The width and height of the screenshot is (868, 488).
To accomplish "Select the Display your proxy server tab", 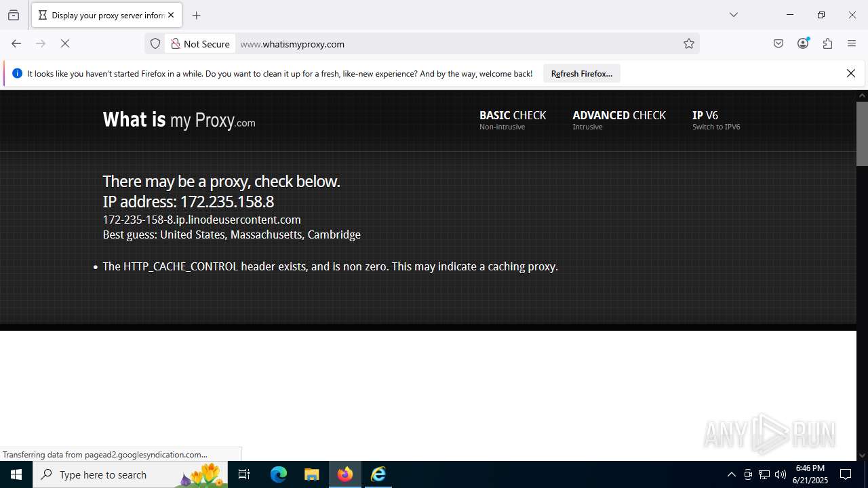I will click(x=106, y=15).
